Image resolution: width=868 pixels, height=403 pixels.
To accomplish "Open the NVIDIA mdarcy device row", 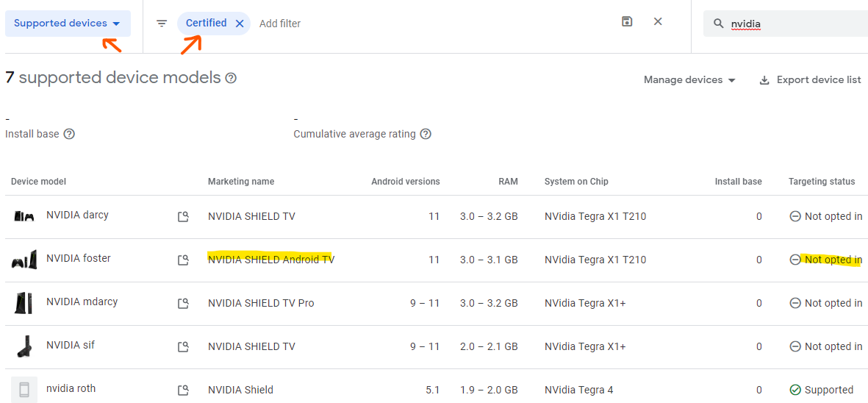I will click(437, 304).
